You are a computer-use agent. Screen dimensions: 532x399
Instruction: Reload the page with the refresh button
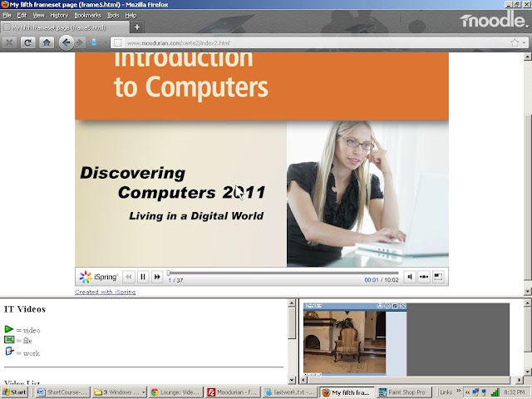27,42
